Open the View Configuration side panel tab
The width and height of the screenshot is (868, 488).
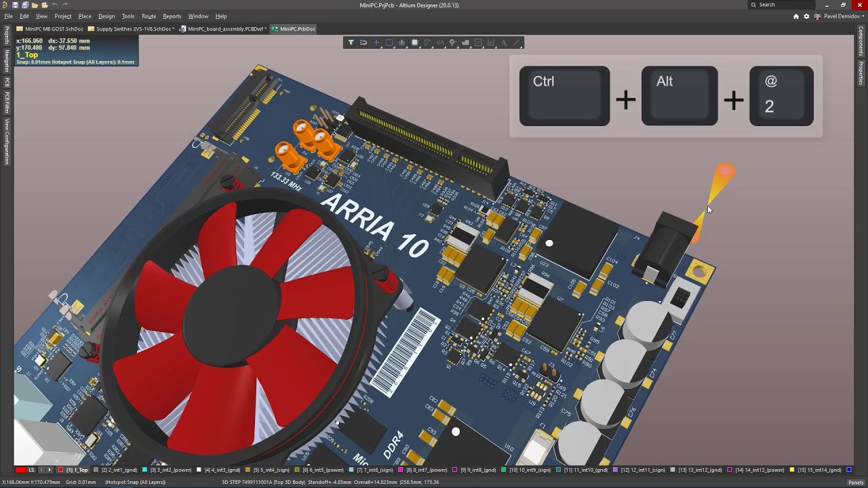pos(7,142)
